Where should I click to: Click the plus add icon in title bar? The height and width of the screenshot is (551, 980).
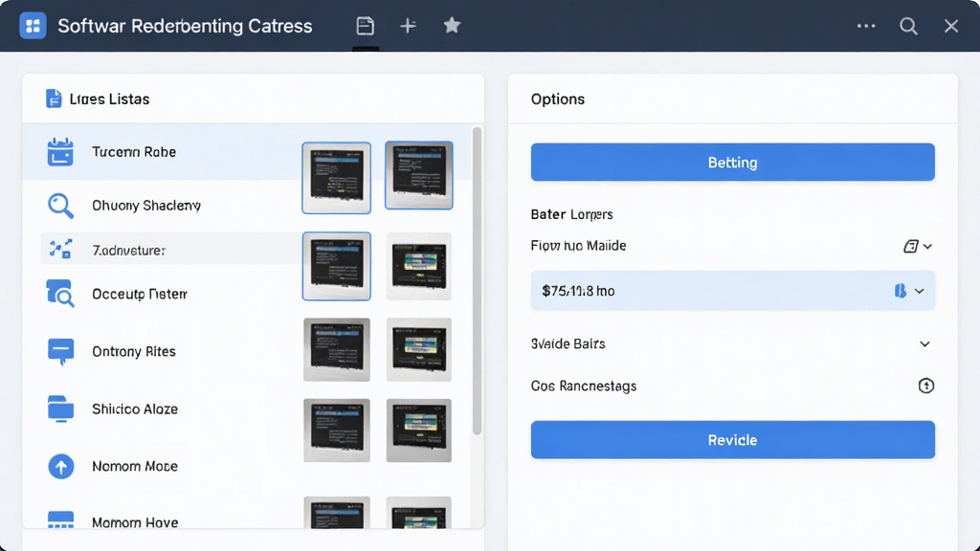coord(408,26)
